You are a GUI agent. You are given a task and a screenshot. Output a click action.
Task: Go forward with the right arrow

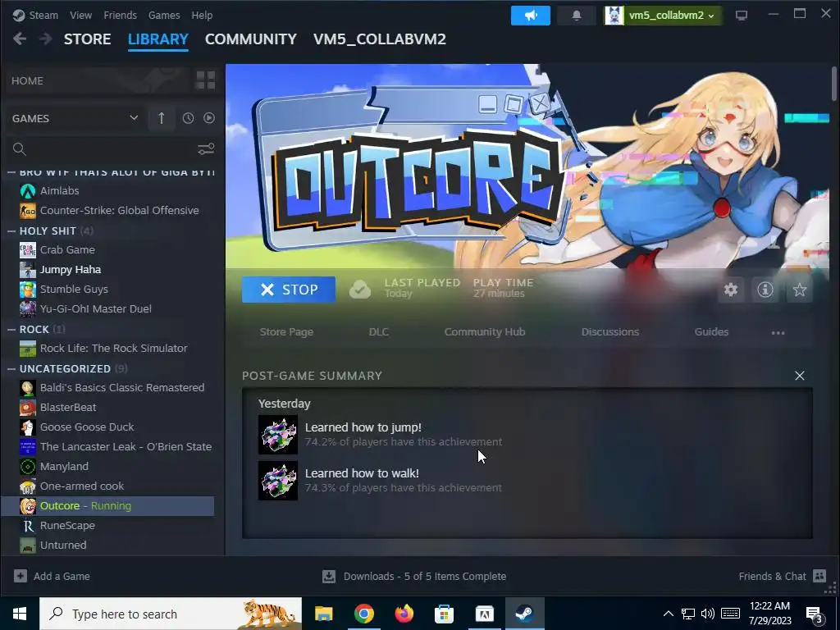point(46,39)
